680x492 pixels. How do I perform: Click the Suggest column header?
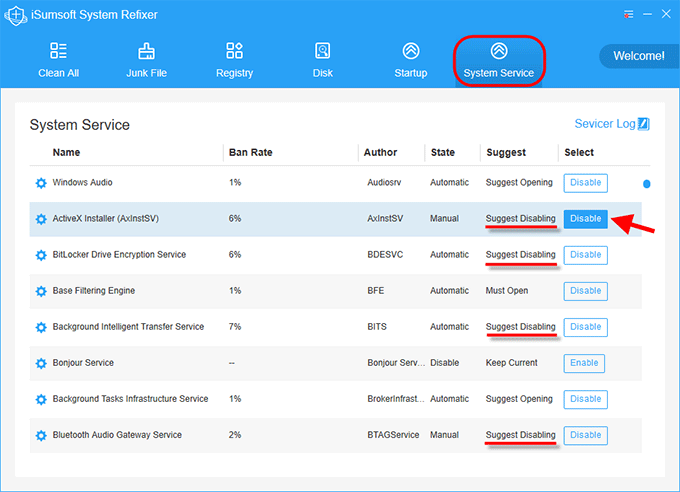click(x=506, y=153)
